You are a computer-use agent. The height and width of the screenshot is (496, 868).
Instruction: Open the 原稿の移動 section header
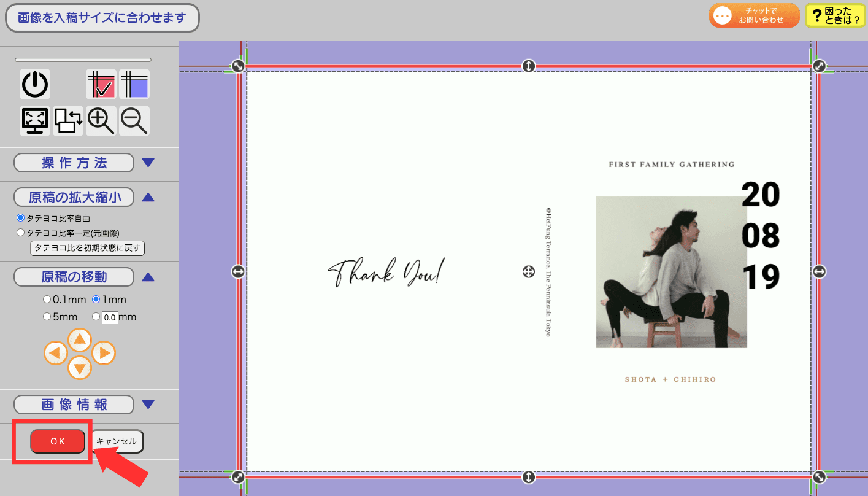coord(74,277)
